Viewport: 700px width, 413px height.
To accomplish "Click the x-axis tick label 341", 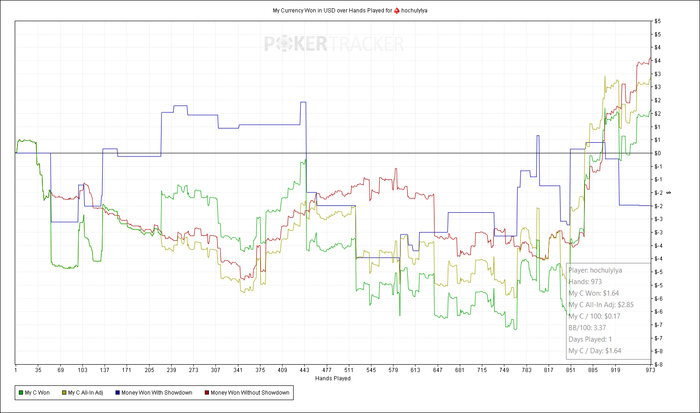I will (x=238, y=370).
